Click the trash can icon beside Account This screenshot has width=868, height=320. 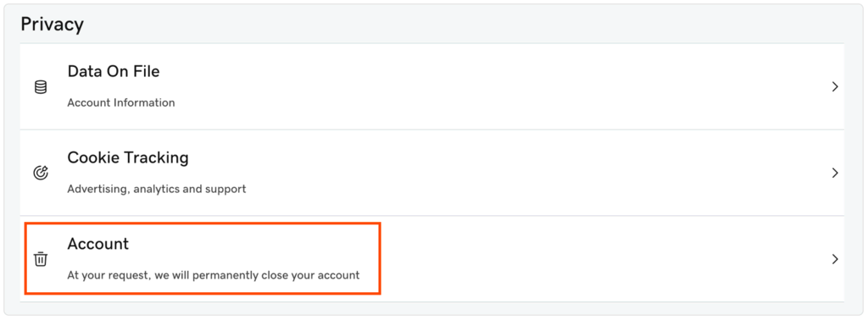pyautogui.click(x=41, y=259)
